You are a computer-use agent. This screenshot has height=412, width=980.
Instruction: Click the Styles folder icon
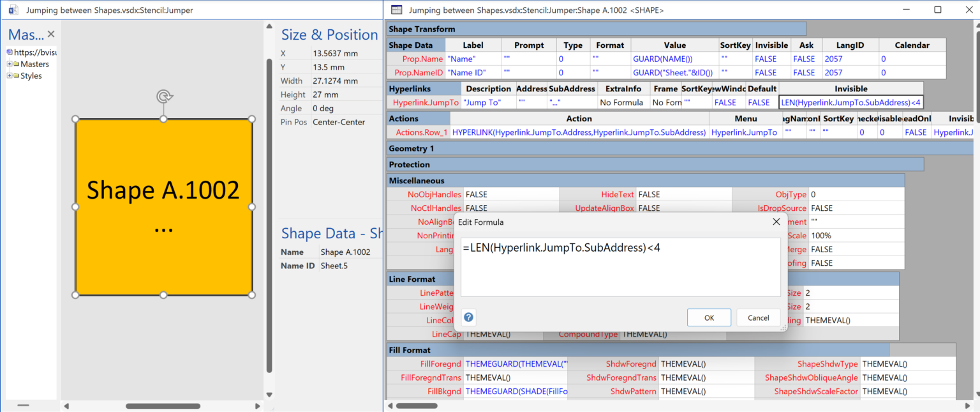point(16,76)
